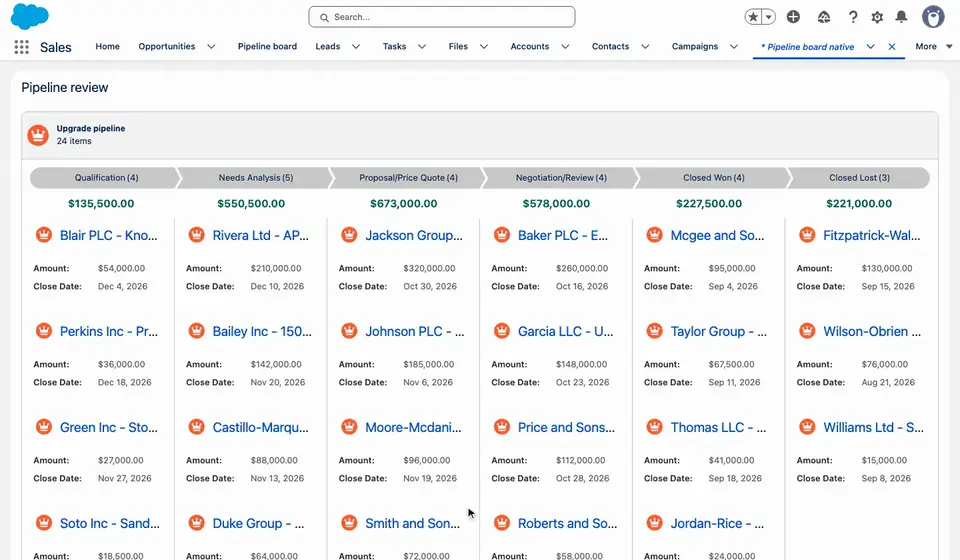The height and width of the screenshot is (560, 960).
Task: Click the crown icon beside Smith and Son...
Action: coord(349,523)
